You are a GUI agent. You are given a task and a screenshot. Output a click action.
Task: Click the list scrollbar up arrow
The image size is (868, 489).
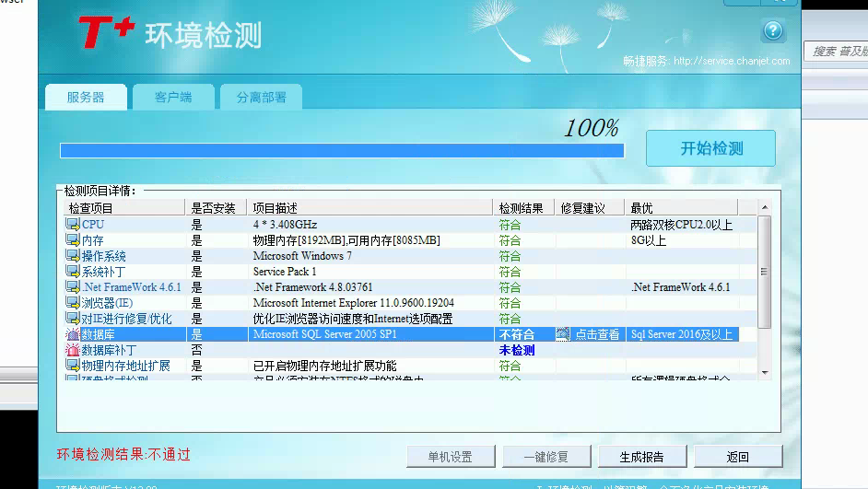pyautogui.click(x=765, y=207)
